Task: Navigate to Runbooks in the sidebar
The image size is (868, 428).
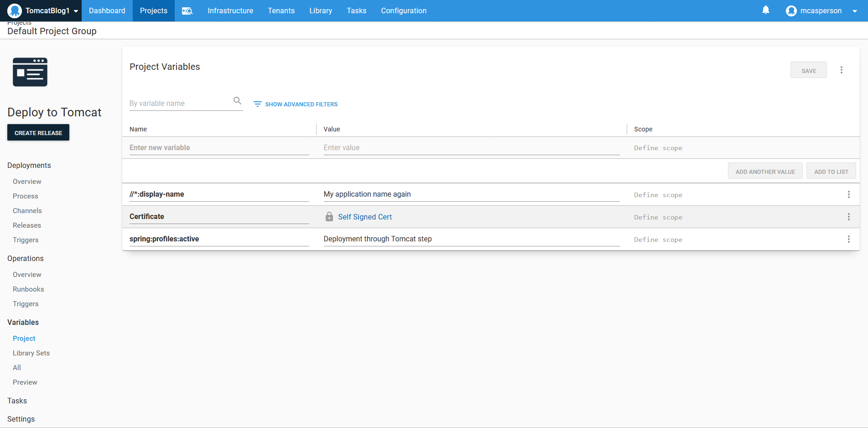Action: point(28,289)
